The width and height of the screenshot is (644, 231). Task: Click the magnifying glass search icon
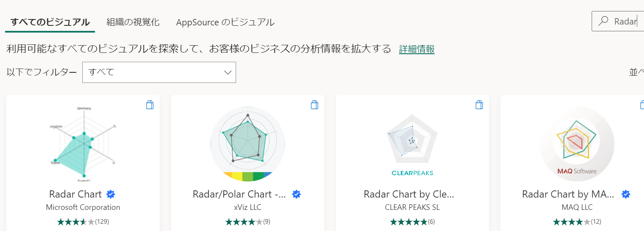pos(604,21)
